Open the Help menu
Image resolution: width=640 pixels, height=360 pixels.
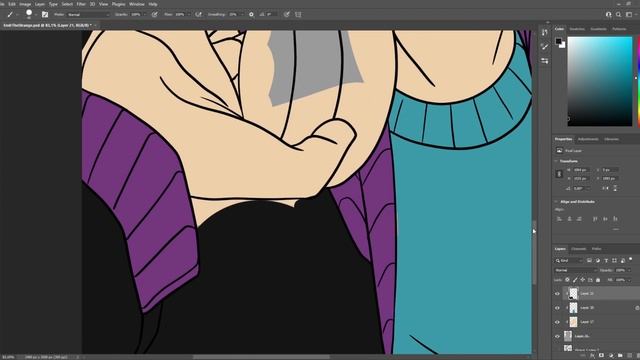point(153,4)
